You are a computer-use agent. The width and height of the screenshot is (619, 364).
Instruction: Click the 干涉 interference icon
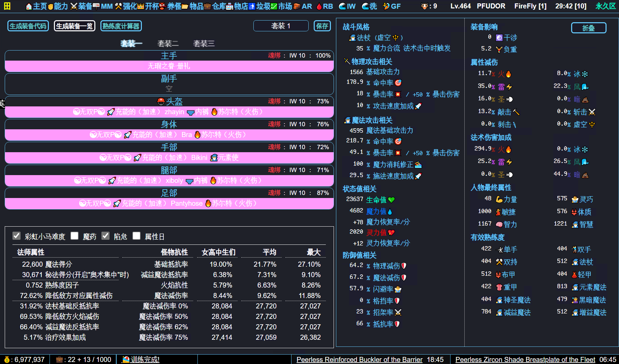tap(499, 38)
